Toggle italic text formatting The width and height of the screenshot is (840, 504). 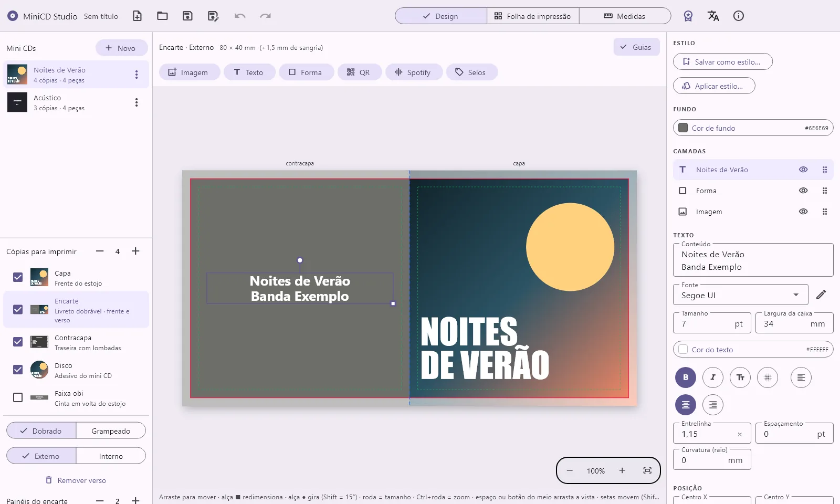(x=713, y=377)
